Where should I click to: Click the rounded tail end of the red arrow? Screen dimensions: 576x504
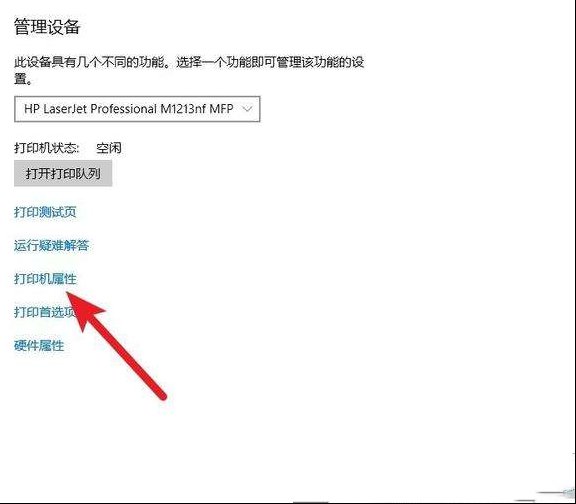coord(162,395)
